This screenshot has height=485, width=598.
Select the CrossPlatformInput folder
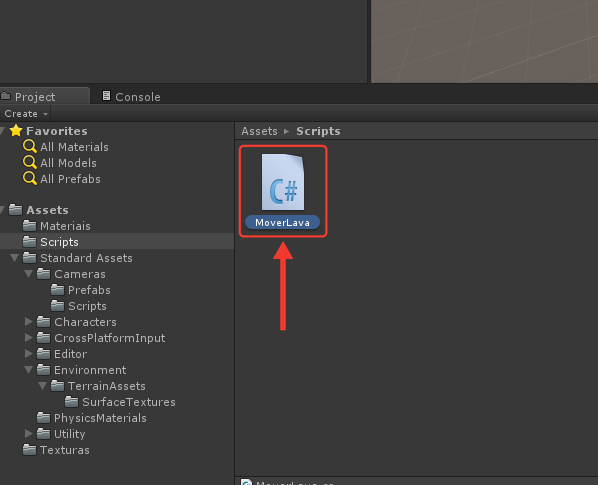tap(109, 338)
